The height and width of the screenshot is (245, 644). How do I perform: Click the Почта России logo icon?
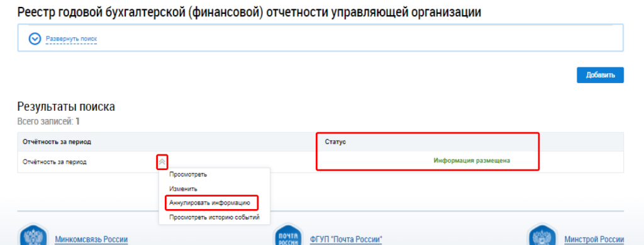click(x=288, y=234)
